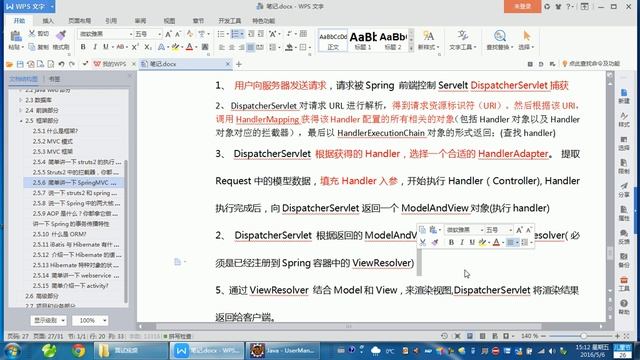Toggle Superscript in the ribbon
640x360 pixels.
pyautogui.click(x=135, y=47)
